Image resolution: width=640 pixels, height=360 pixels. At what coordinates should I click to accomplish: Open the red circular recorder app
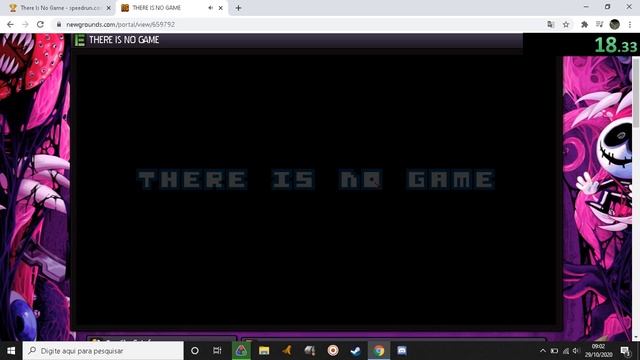point(333,351)
